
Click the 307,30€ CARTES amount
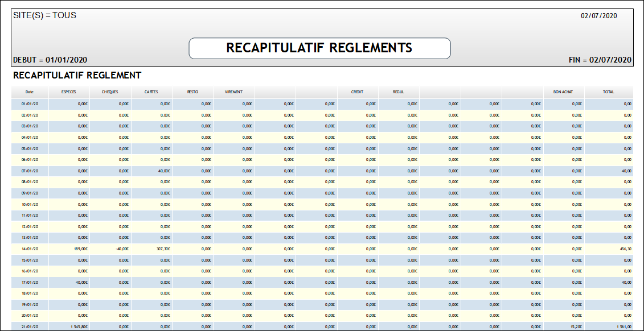[x=162, y=249]
